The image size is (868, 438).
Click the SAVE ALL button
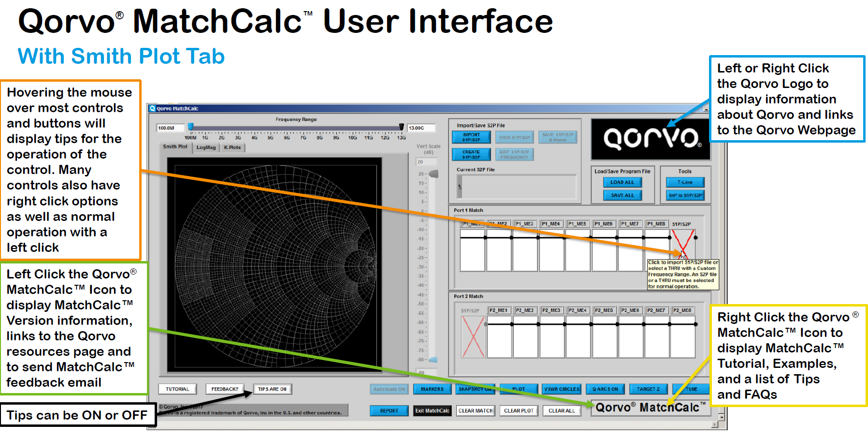coord(622,195)
